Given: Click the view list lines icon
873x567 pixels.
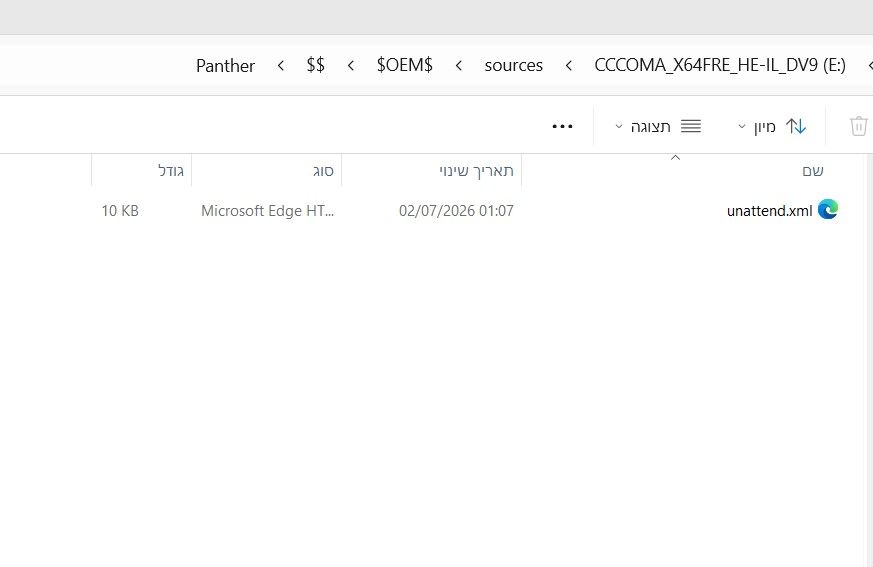Looking at the screenshot, I should coord(691,126).
